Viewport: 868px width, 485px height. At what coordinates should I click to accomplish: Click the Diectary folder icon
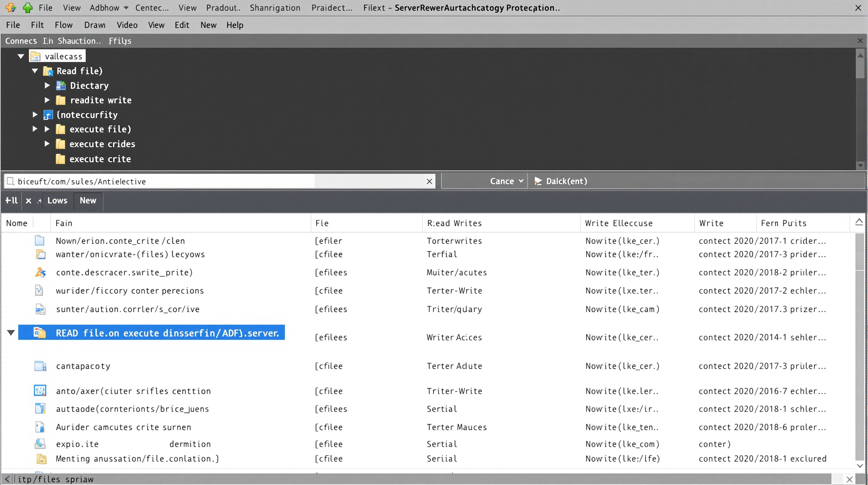click(x=61, y=86)
